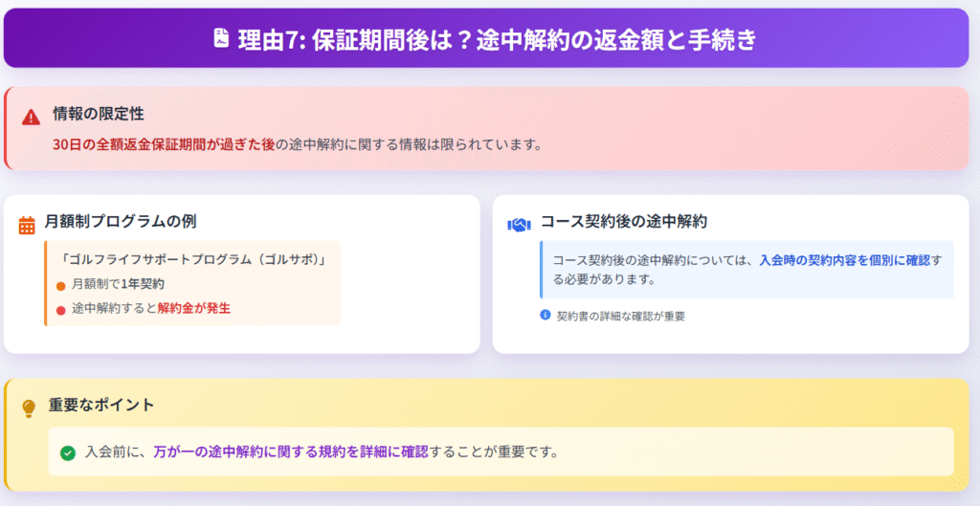Click the text 月額制で1年契約
This screenshot has height=506, width=980.
pyautogui.click(x=118, y=284)
